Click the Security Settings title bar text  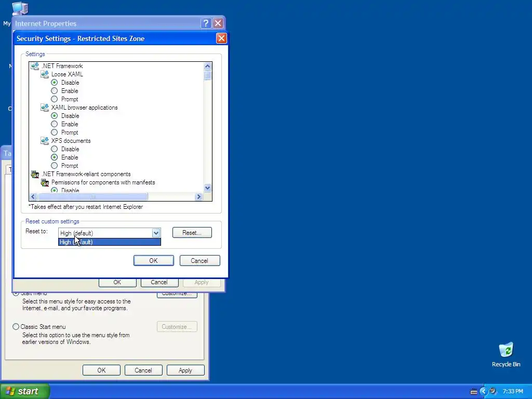[x=81, y=38]
